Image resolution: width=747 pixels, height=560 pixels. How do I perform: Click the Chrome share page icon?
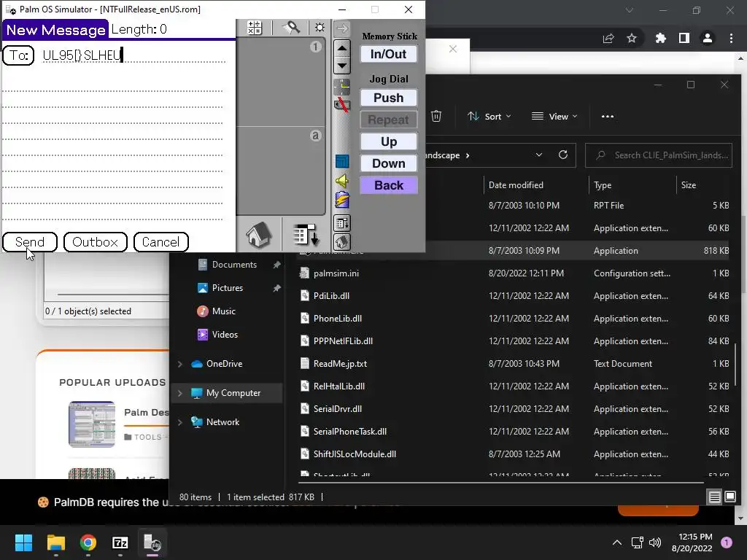pos(608,39)
